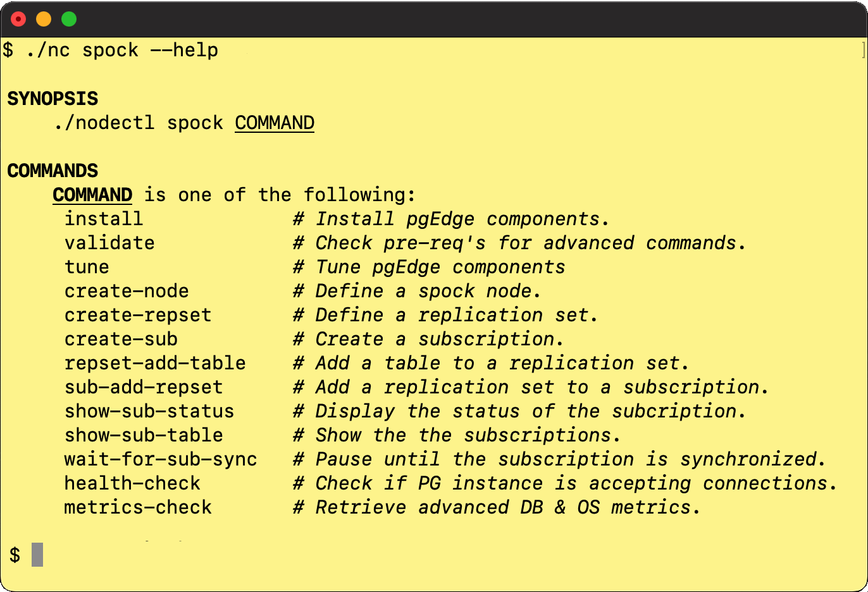Click the 'repset-add-table' command name
This screenshot has height=592, width=868.
(155, 363)
